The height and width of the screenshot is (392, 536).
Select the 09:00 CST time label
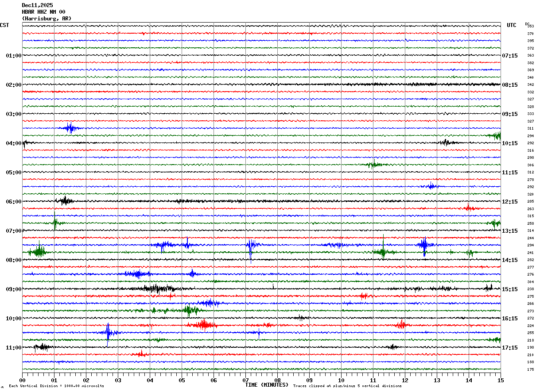click(14, 289)
